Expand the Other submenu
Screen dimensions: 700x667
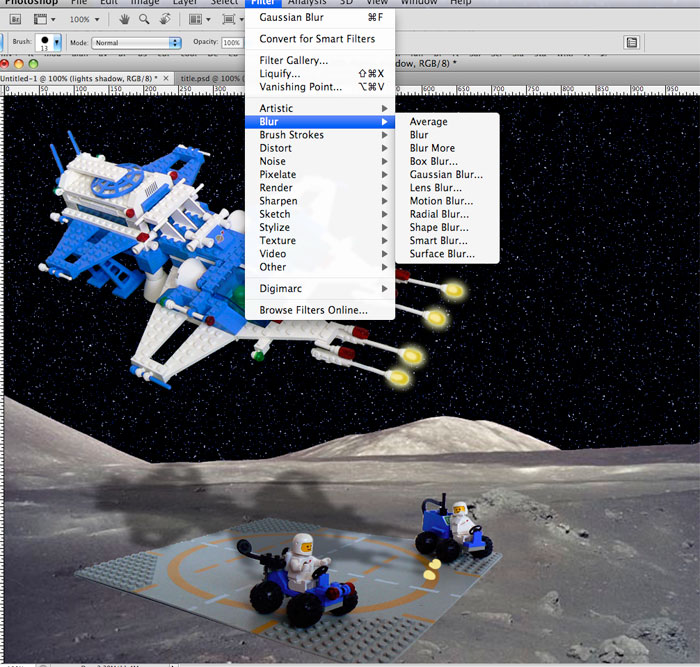coord(320,267)
